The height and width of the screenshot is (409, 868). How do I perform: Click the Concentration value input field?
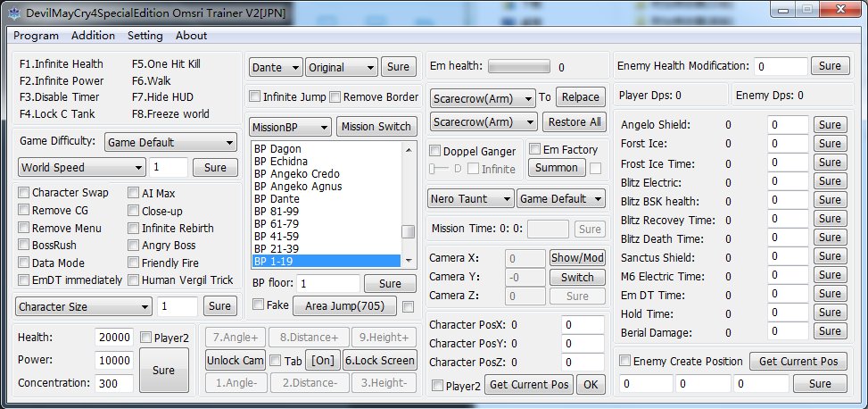(114, 383)
